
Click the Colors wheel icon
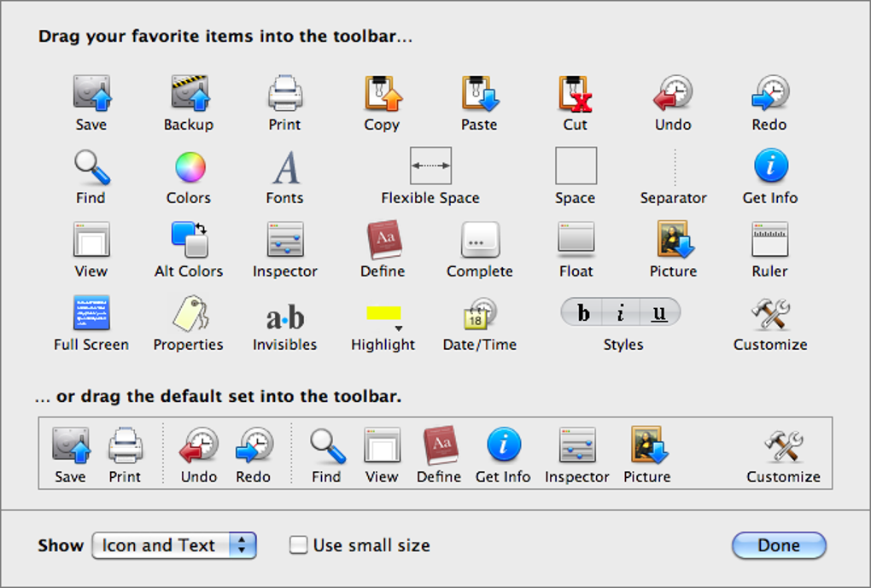[x=190, y=166]
